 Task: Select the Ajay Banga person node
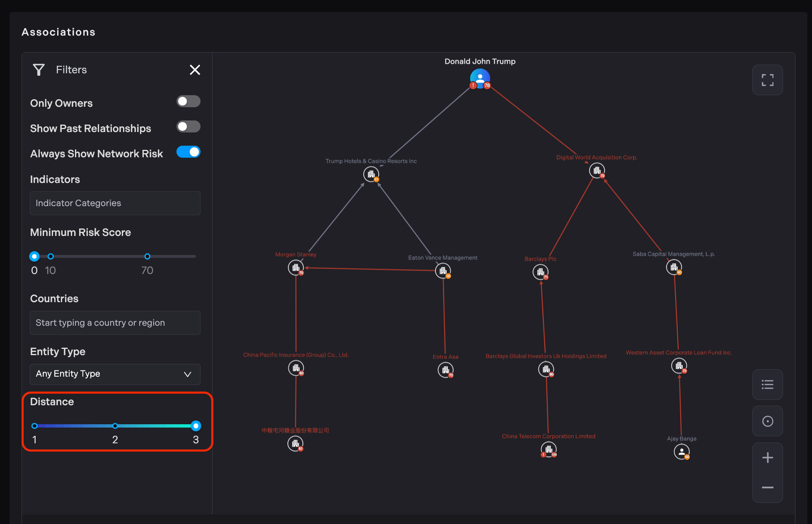[681, 452]
